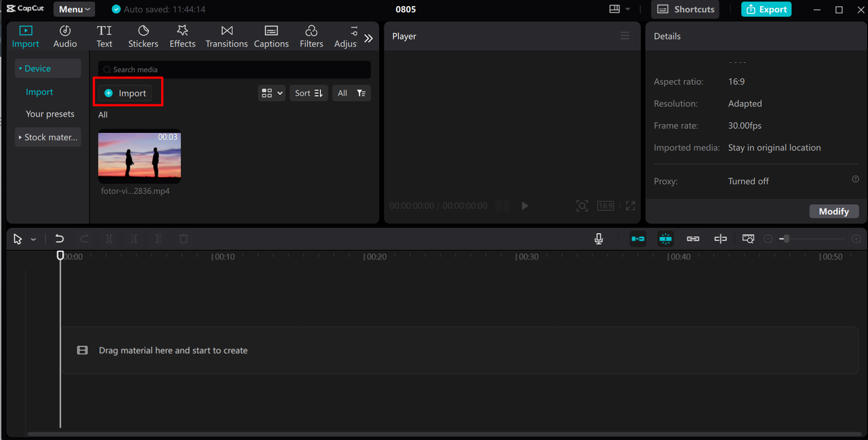Open the Captions tab
This screenshot has width=868, height=440.
tap(271, 37)
